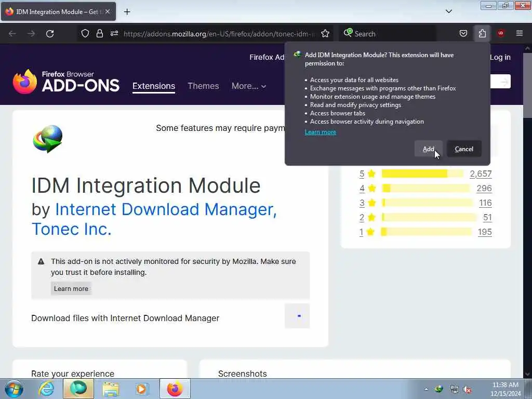Click the Firefox Add-ons header link
The width and height of the screenshot is (532, 399).
point(267,57)
